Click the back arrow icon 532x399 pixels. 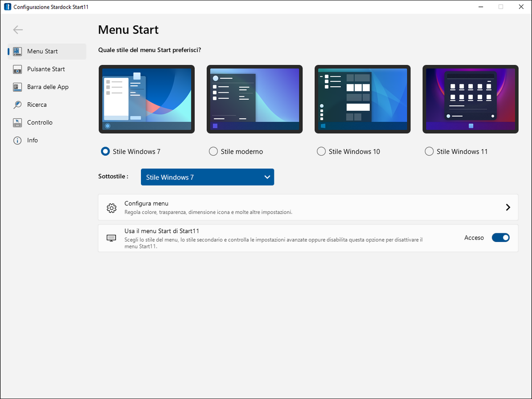[x=17, y=30]
